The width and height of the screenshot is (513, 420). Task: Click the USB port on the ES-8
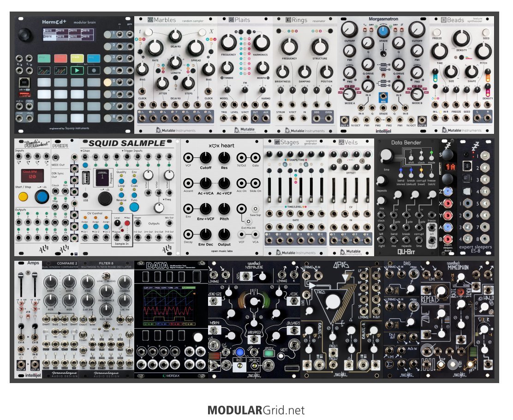click(x=467, y=166)
